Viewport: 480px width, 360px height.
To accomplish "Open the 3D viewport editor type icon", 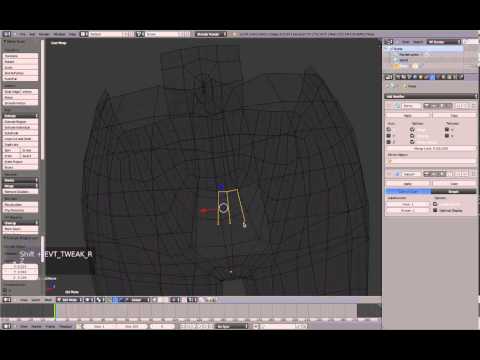I will pyautogui.click(x=7, y=300).
